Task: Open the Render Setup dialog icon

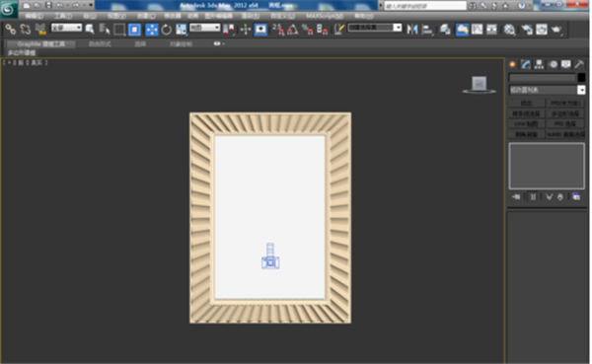Action: coord(527,30)
